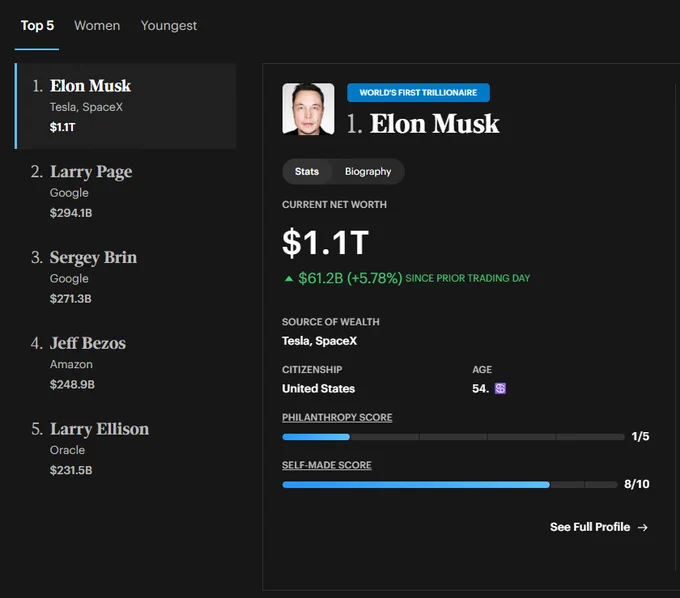Click Google label under Sergey Brin

tap(69, 279)
